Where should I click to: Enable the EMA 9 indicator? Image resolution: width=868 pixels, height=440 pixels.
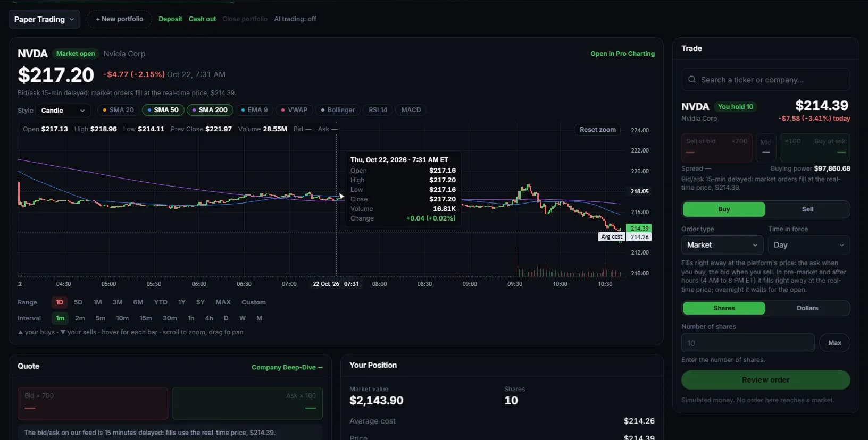coord(254,110)
